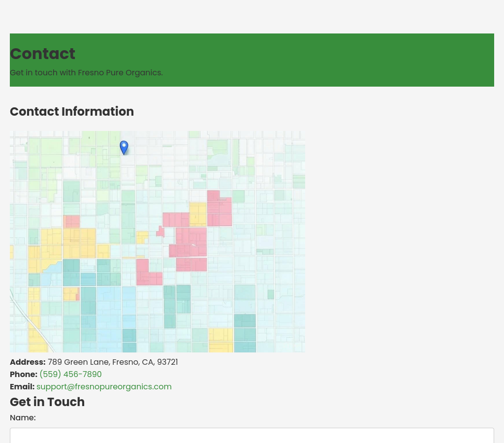Click the "789 Green Lane" street address text
504x443 pixels.
click(78, 362)
